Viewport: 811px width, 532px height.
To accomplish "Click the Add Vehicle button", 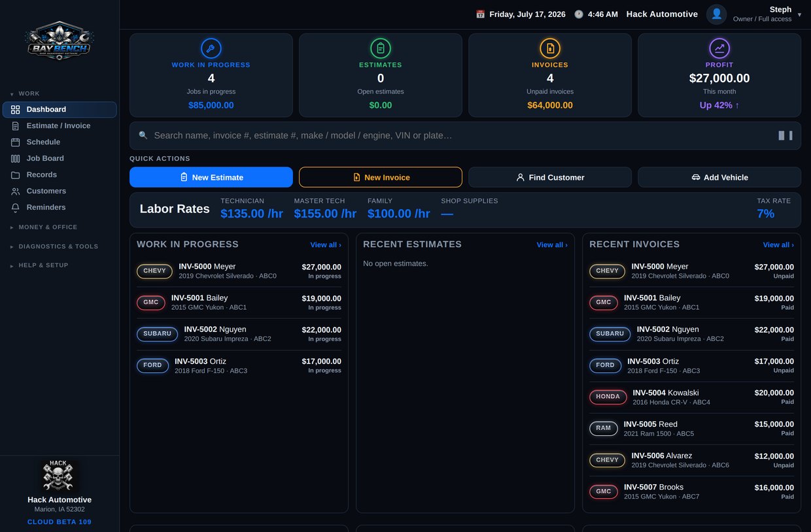I will pyautogui.click(x=719, y=177).
